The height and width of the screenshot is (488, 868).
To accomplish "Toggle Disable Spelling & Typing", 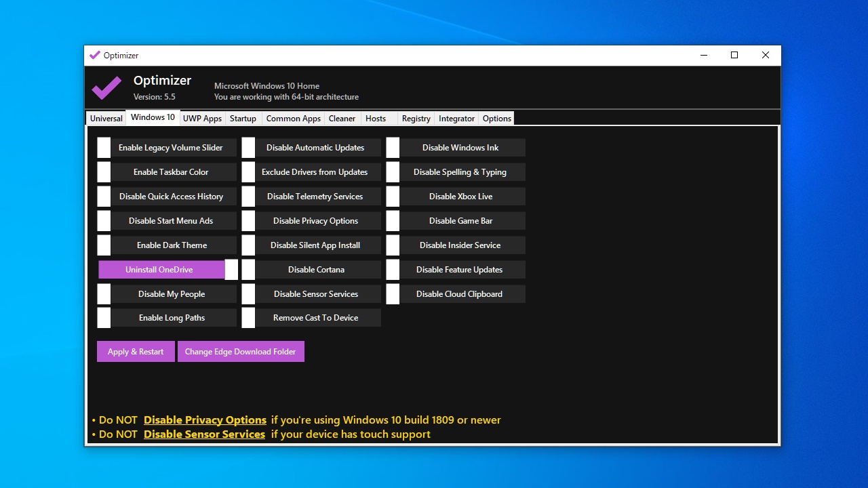I will (456, 172).
